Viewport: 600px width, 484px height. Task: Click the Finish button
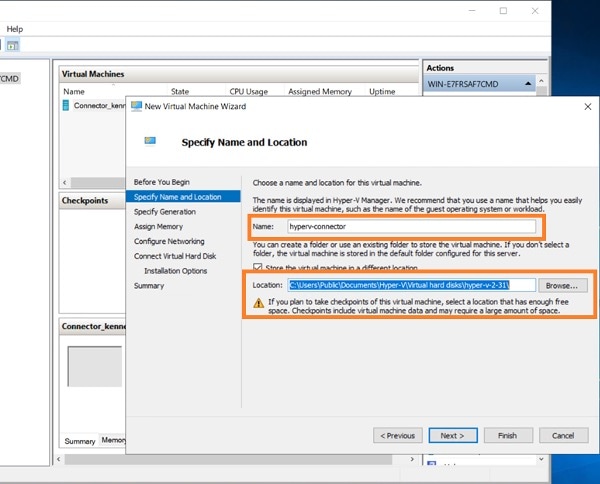pyautogui.click(x=508, y=435)
